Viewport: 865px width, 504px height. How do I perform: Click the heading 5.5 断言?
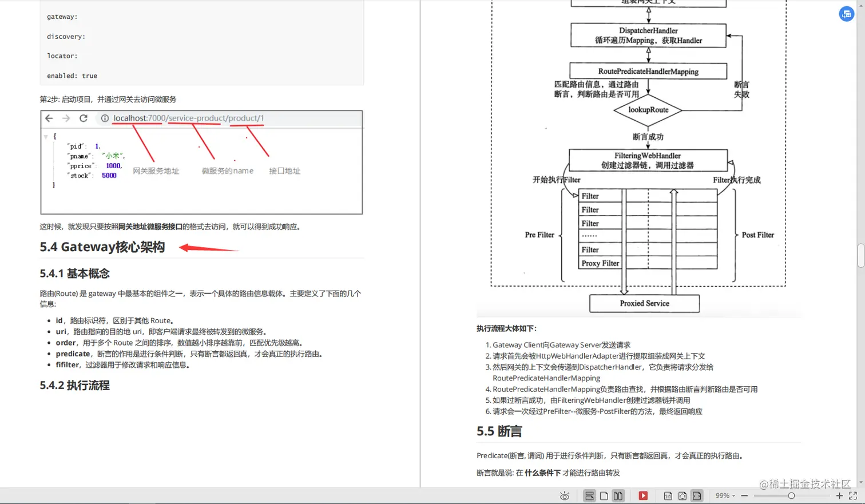(499, 431)
